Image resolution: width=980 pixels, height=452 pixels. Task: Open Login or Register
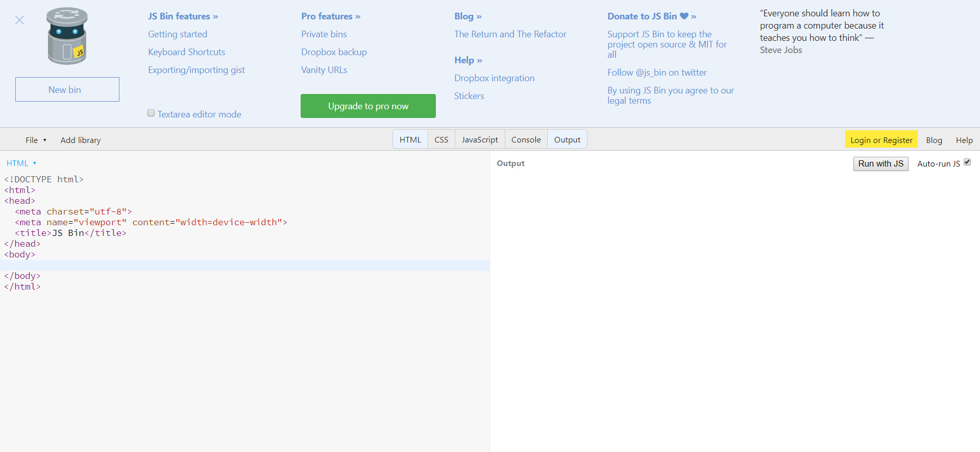(881, 140)
